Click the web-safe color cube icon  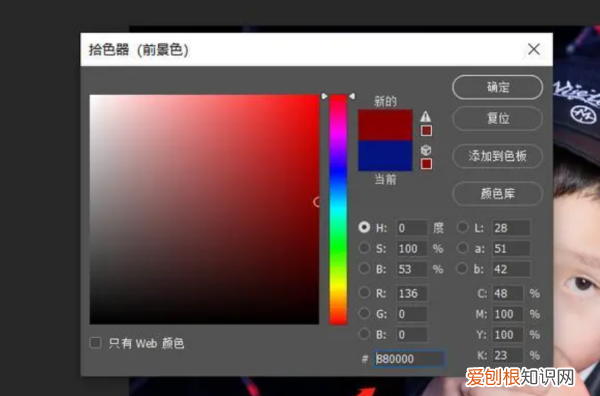tap(426, 150)
